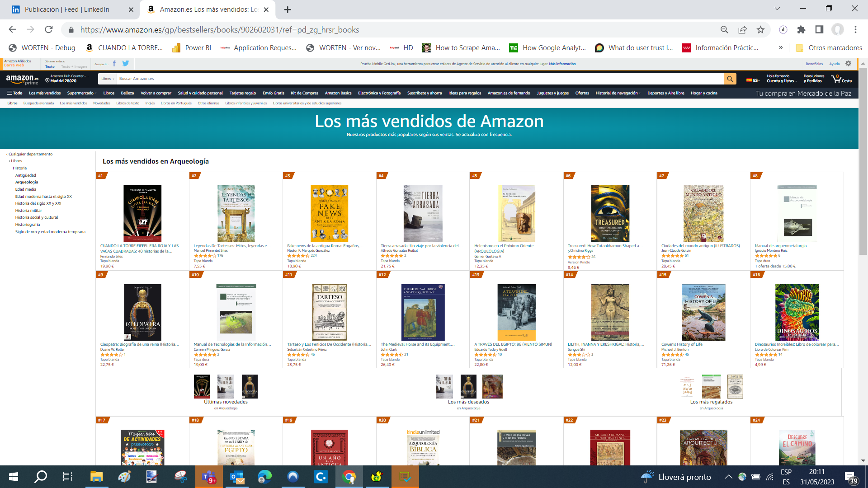This screenshot has width=868, height=488.
Task: Open Leyendas De Tartessos book title link
Action: [x=232, y=246]
